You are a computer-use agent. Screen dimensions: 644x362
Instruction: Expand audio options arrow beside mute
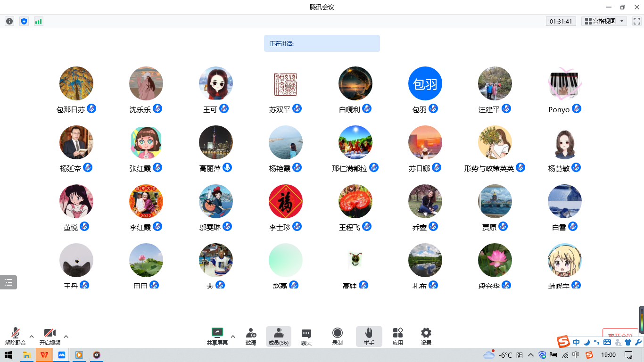(x=32, y=336)
